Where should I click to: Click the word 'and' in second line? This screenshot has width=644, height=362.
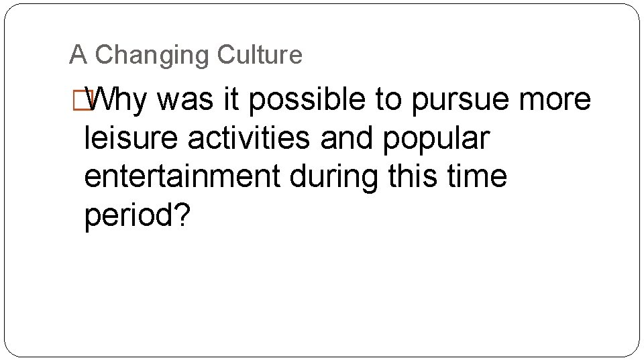pos(346,138)
